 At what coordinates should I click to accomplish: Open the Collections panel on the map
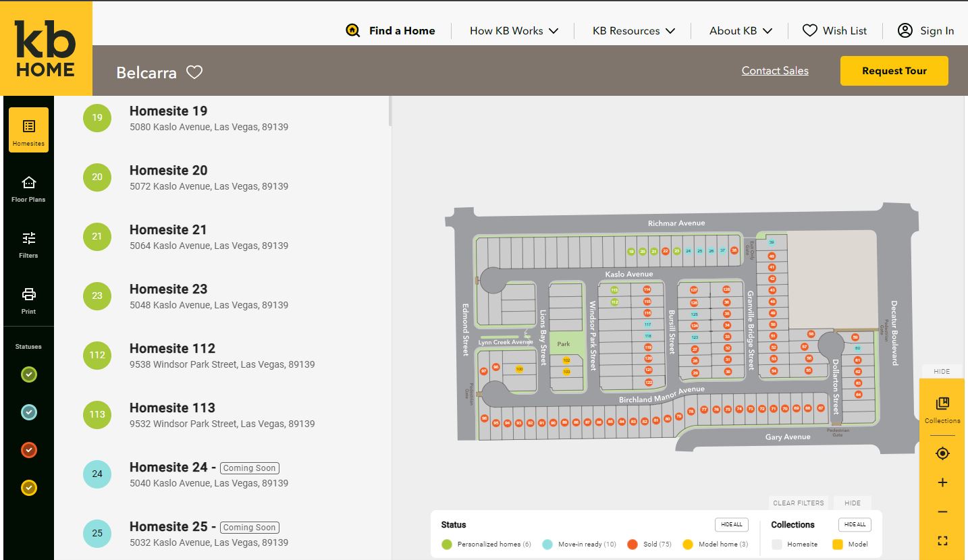point(942,410)
